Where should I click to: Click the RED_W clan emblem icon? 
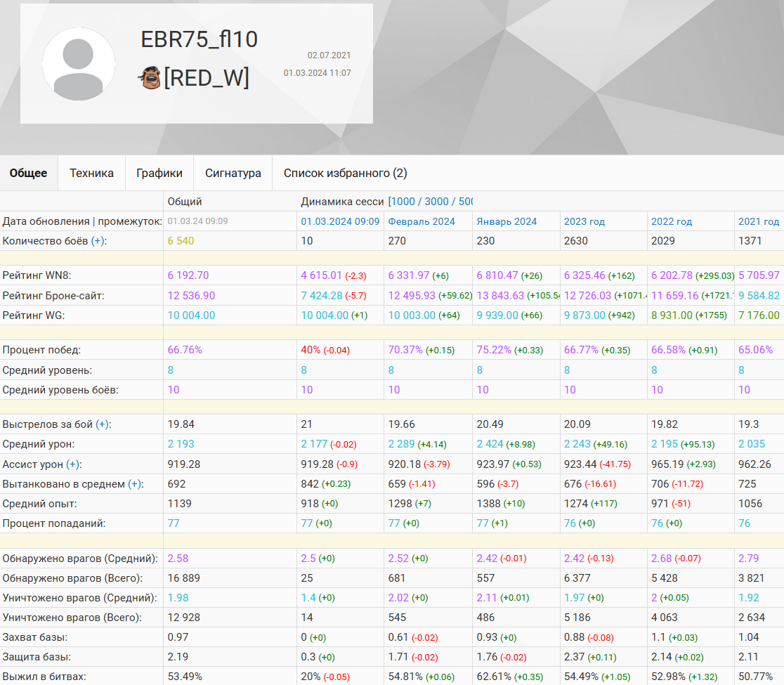pos(150,78)
